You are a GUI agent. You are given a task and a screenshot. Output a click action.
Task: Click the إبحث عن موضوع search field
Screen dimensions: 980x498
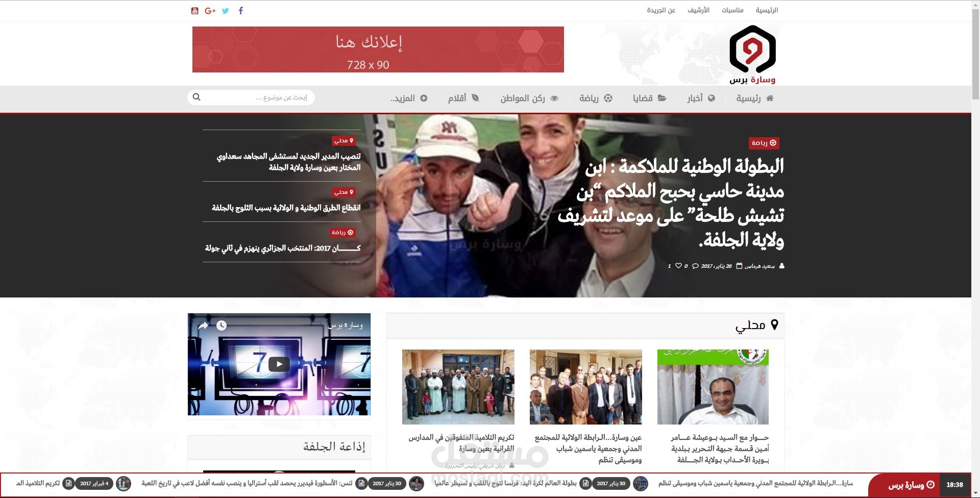251,97
